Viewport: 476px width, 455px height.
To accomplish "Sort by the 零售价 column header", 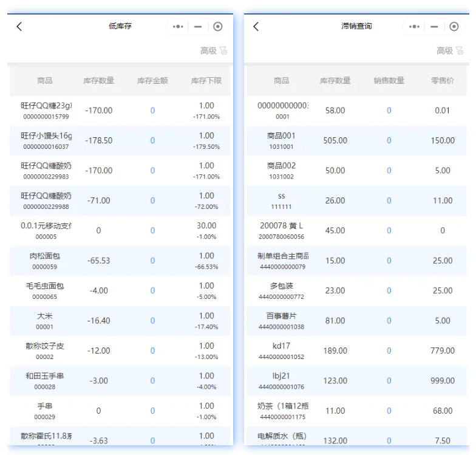I will pos(443,81).
